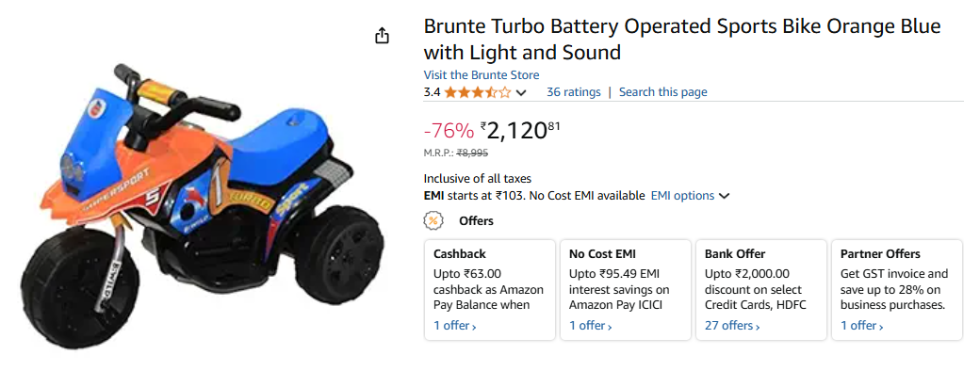This screenshot has height=371, width=980.
Task: Expand the EMI options dropdown
Action: coord(690,196)
